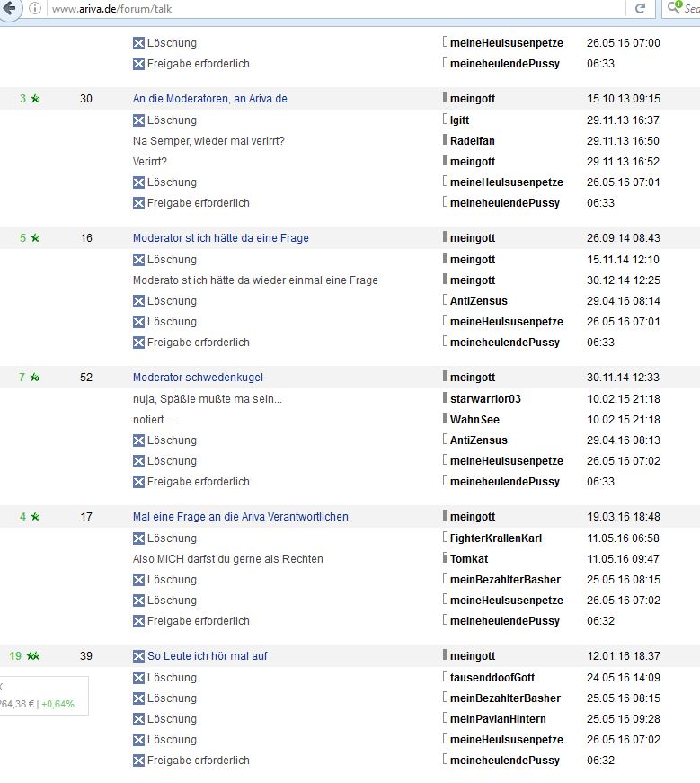View profile of user WahnSee

474,420
